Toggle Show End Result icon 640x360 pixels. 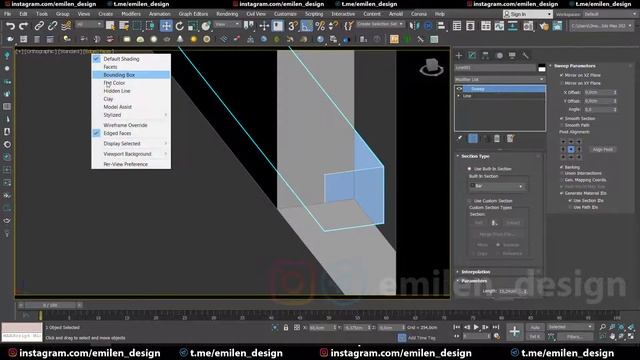473,138
